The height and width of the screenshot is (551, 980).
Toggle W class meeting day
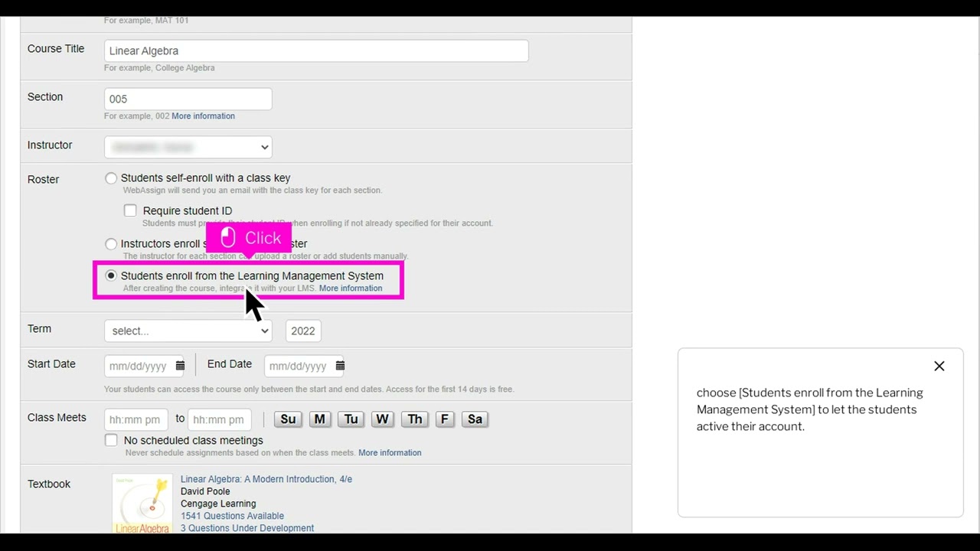(x=382, y=419)
